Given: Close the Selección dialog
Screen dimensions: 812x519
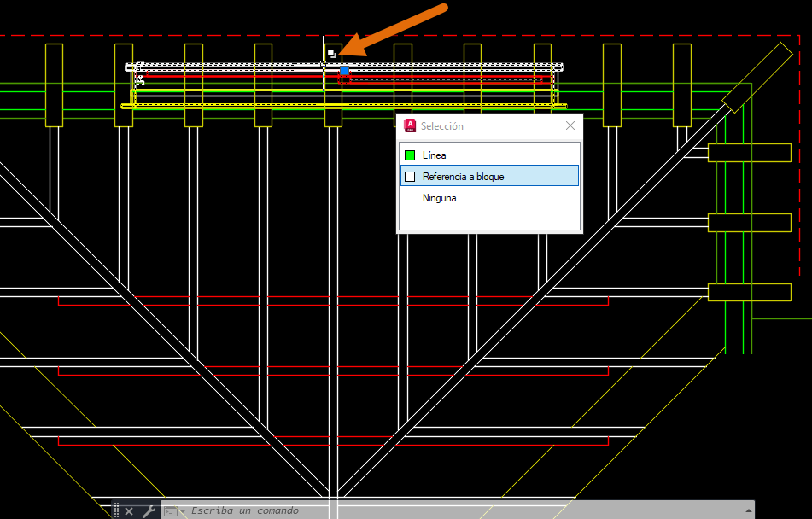Looking at the screenshot, I should click(x=570, y=125).
